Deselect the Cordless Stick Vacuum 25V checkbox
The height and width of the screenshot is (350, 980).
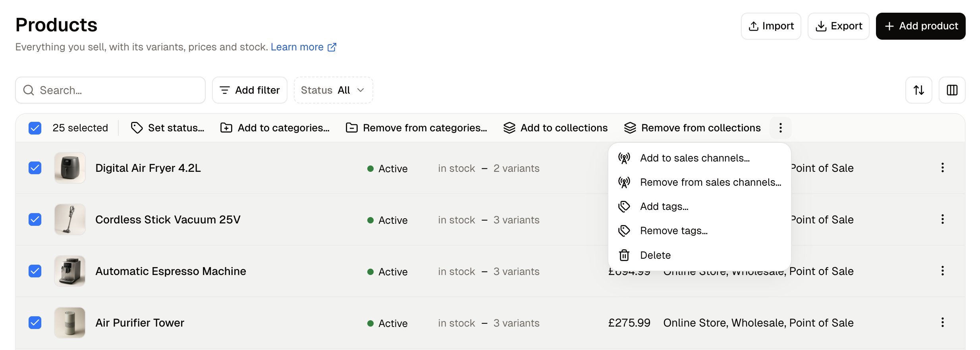35,219
